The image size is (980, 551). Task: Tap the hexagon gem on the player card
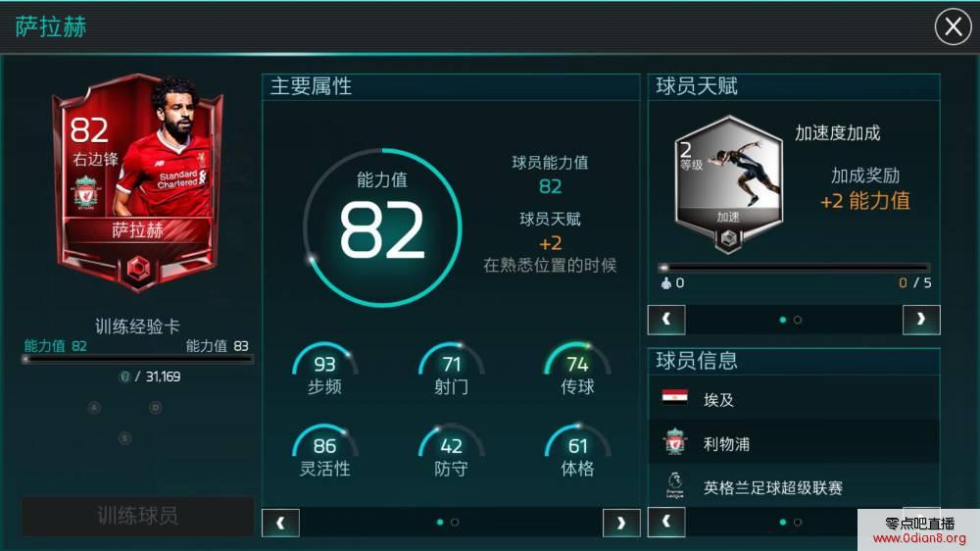coord(138,271)
